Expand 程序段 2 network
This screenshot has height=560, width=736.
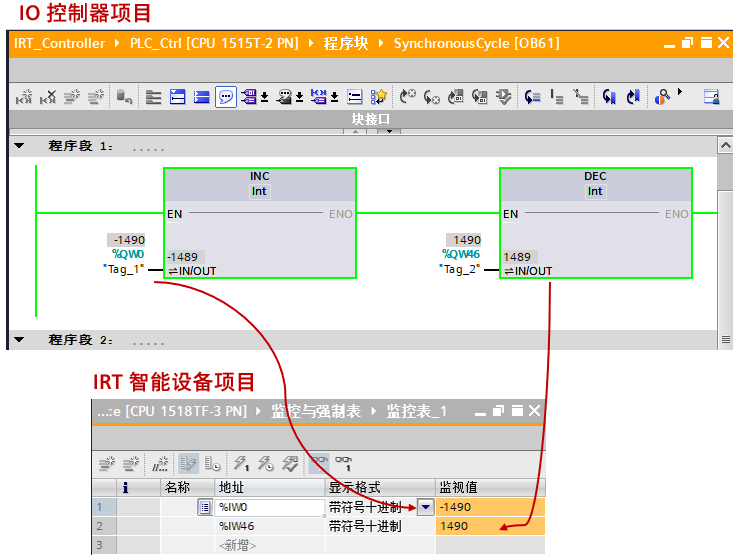(19, 339)
